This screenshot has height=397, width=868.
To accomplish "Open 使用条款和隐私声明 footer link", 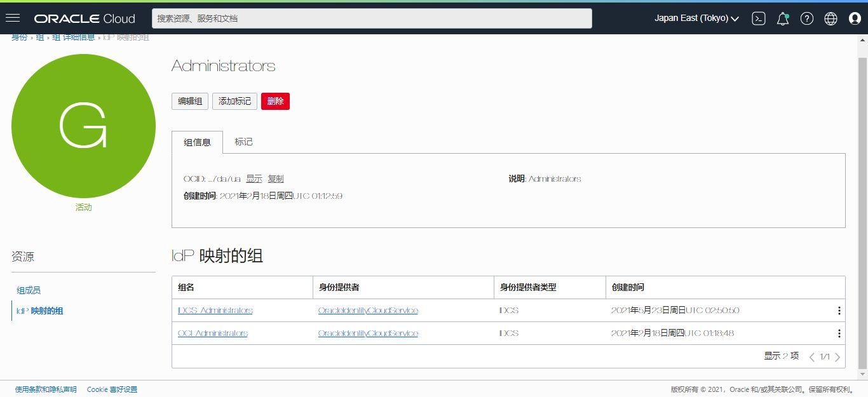I will [46, 389].
